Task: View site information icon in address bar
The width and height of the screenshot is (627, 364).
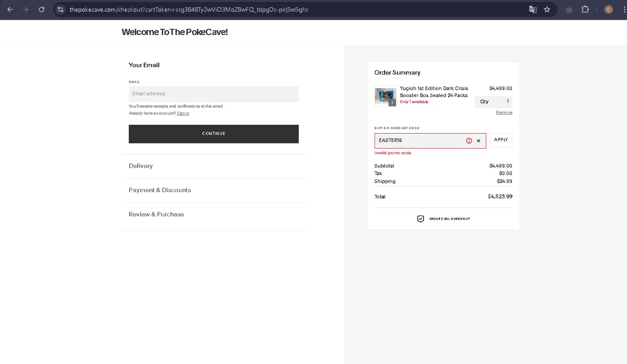Action: coord(61,9)
